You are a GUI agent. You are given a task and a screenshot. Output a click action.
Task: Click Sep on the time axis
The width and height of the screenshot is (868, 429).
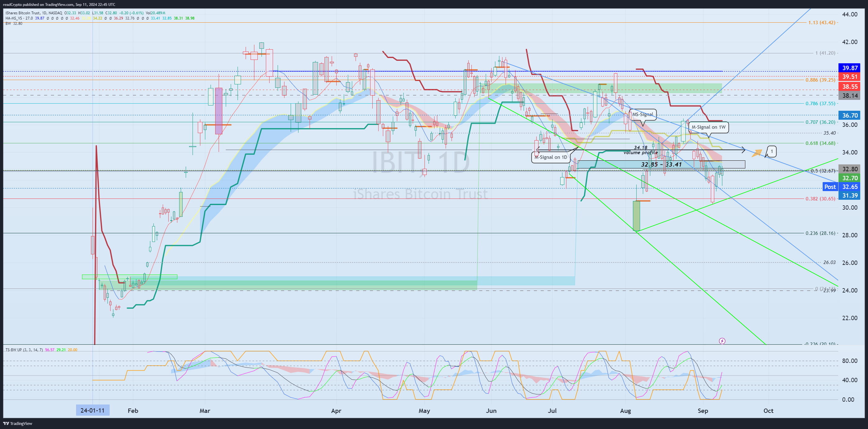coord(703,411)
